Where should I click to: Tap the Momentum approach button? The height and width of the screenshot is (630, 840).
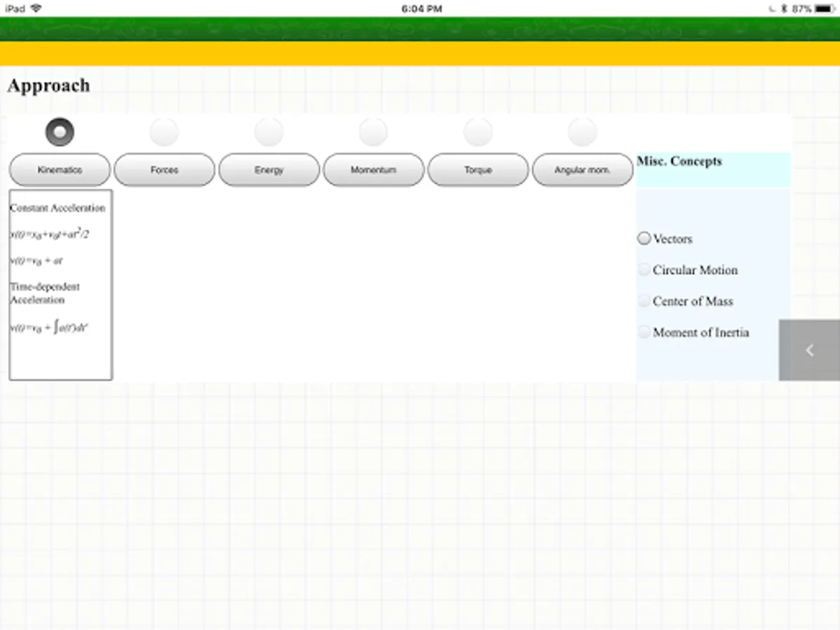374,170
